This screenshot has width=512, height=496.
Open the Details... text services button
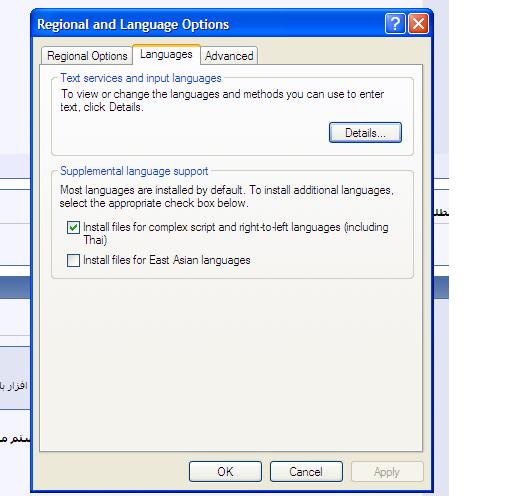(365, 133)
